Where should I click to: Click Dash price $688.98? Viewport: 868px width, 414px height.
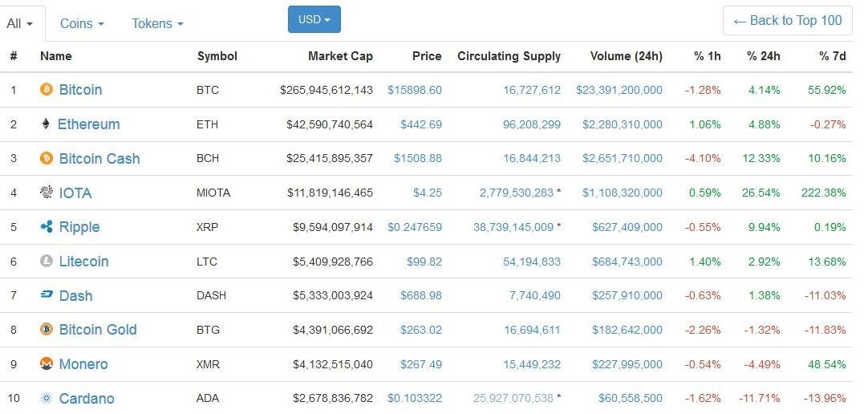[421, 295]
